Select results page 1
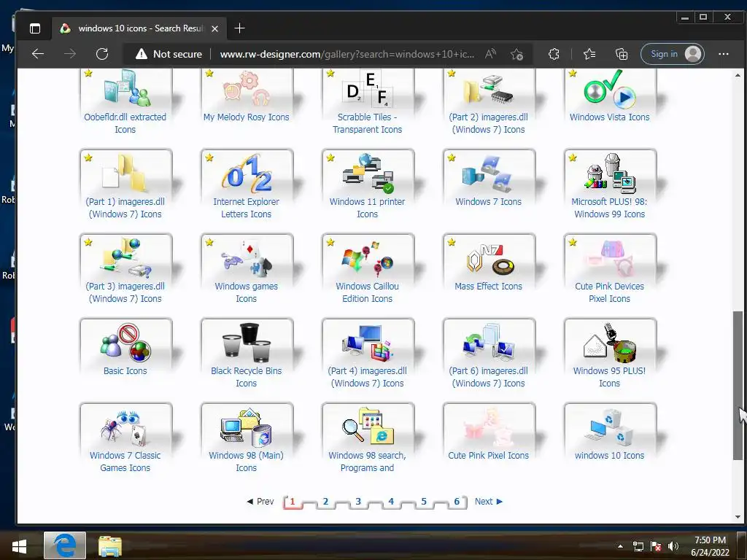The image size is (747, 560). (x=293, y=502)
